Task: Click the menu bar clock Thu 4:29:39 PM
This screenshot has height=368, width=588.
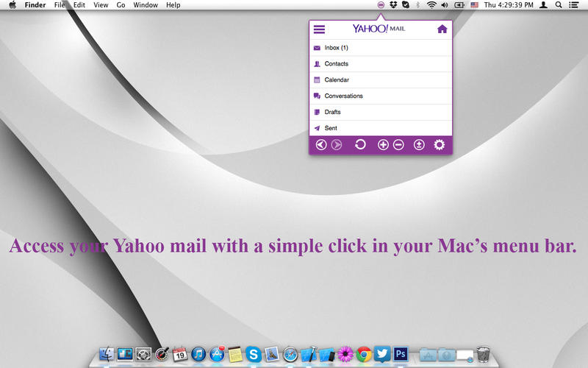Action: (x=509, y=5)
